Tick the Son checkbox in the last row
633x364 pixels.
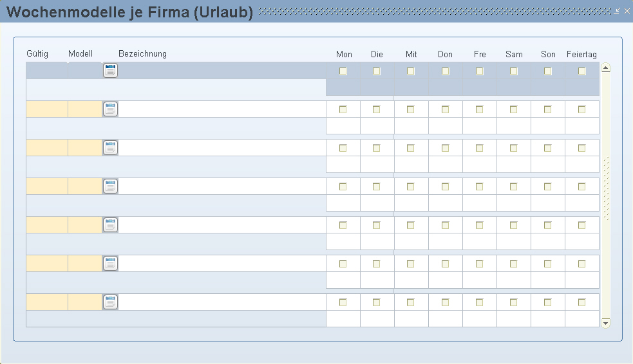pyautogui.click(x=547, y=303)
